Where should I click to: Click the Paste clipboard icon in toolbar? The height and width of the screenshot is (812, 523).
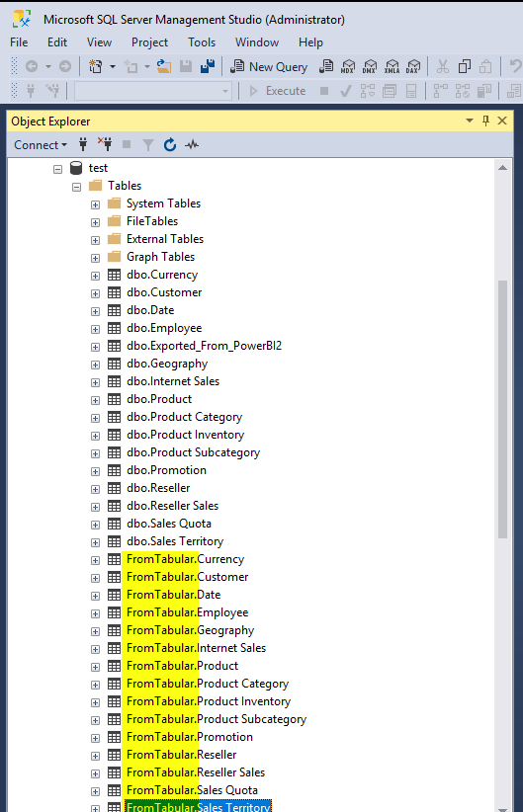(485, 67)
